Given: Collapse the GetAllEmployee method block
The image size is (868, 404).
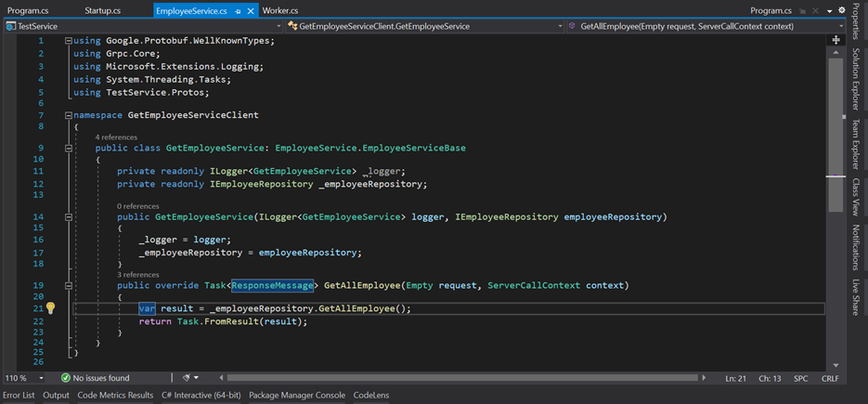Looking at the screenshot, I should coord(69,286).
